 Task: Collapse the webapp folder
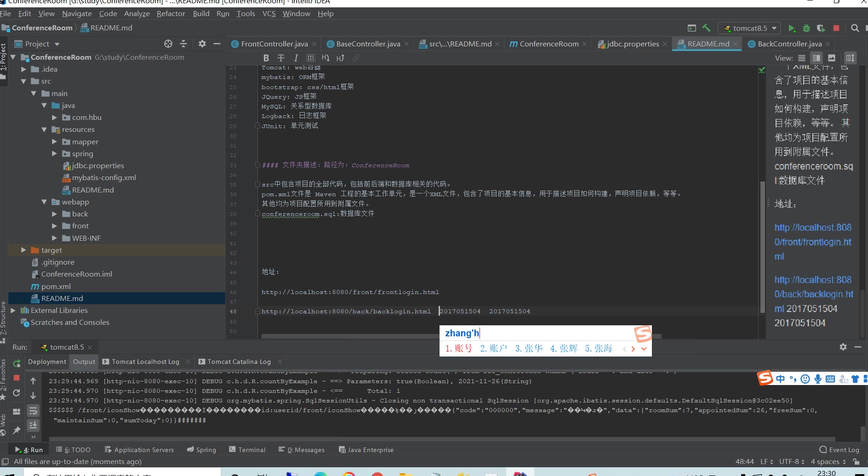44,202
